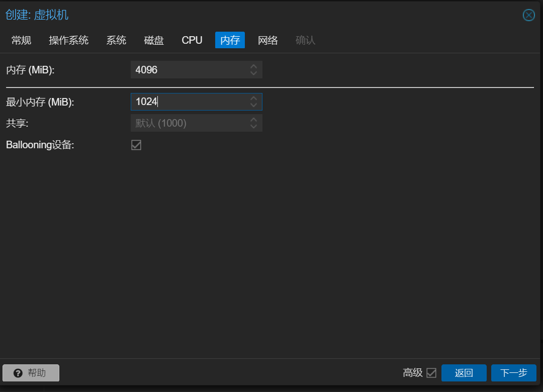Decrease memory (MiB) with down arrow
The image size is (543, 392).
tap(253, 73)
